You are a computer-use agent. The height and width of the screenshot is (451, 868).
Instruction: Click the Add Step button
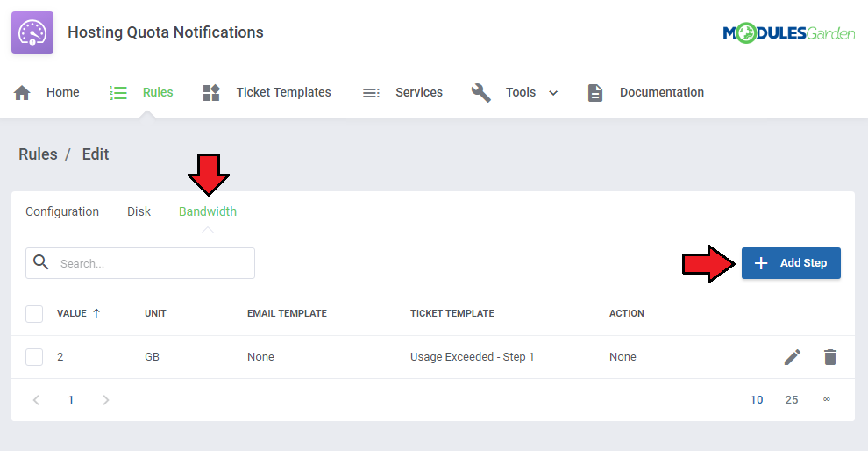point(791,263)
